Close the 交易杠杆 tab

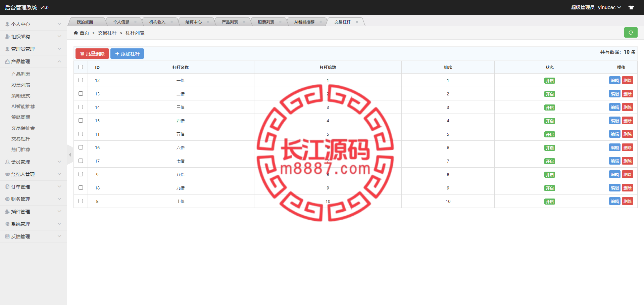[357, 22]
